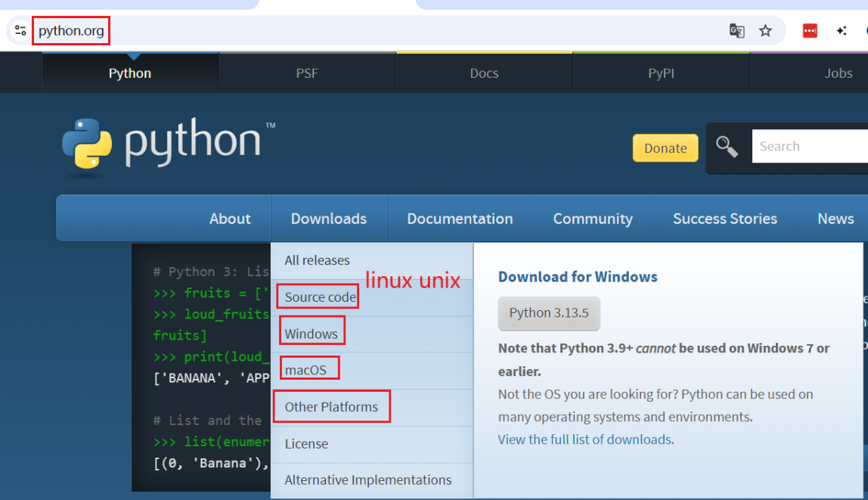The height and width of the screenshot is (500, 868).
Task: Switch to the PyPI tab
Action: tap(662, 73)
